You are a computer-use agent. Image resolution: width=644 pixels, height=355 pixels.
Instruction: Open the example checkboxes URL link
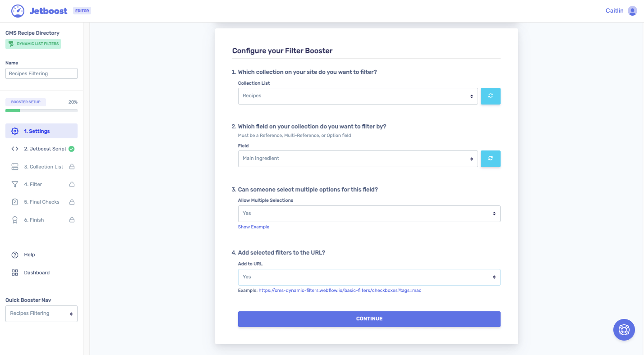click(x=340, y=290)
